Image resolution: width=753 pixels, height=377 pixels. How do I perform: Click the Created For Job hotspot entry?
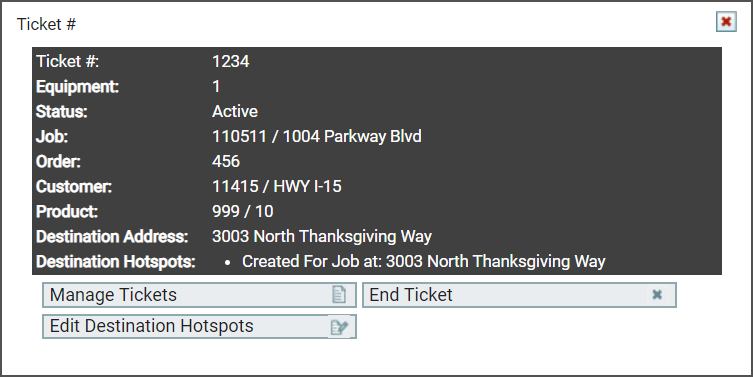[424, 261]
